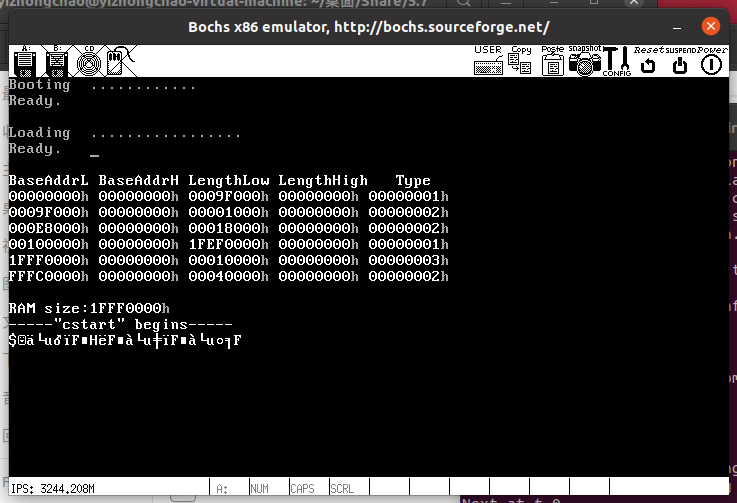This screenshot has width=737, height=503.
Task: Minimize the Bochs emulator window
Action: [x=677, y=27]
